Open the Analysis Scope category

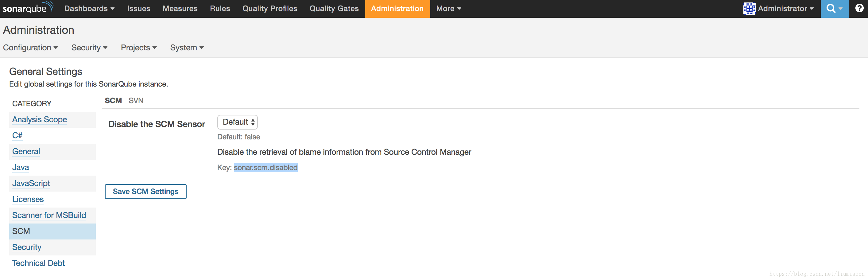(x=39, y=119)
